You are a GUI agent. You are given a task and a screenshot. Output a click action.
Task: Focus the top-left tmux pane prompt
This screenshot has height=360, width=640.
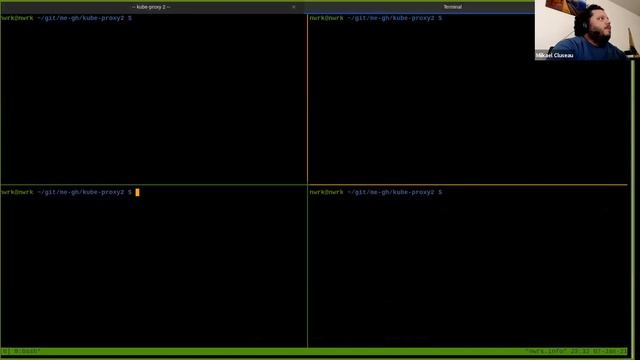pos(66,18)
